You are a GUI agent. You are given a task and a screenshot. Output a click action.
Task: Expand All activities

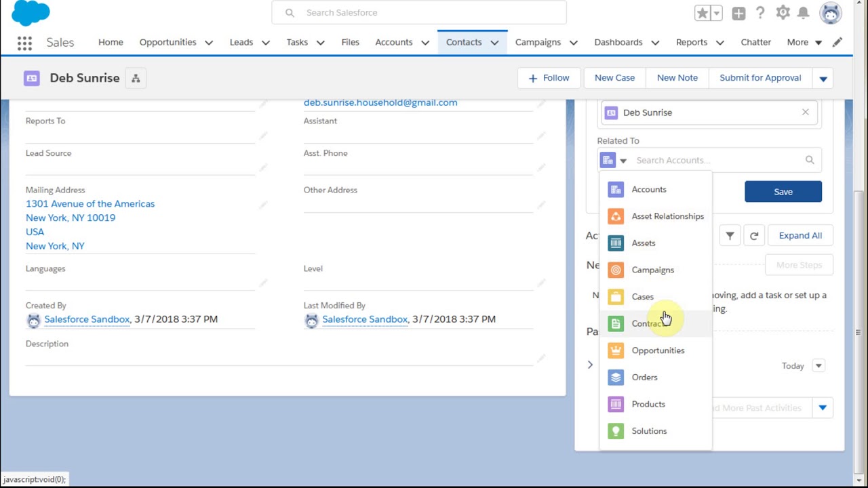point(800,235)
